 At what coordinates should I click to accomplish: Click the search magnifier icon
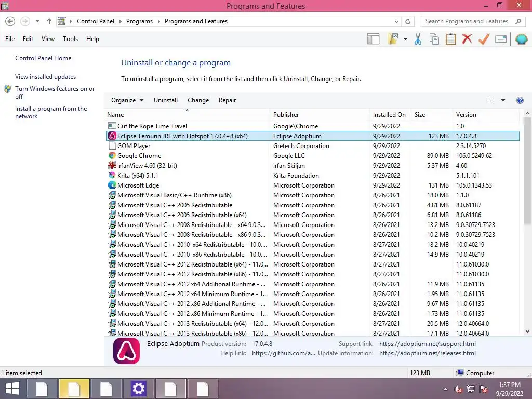coord(518,21)
